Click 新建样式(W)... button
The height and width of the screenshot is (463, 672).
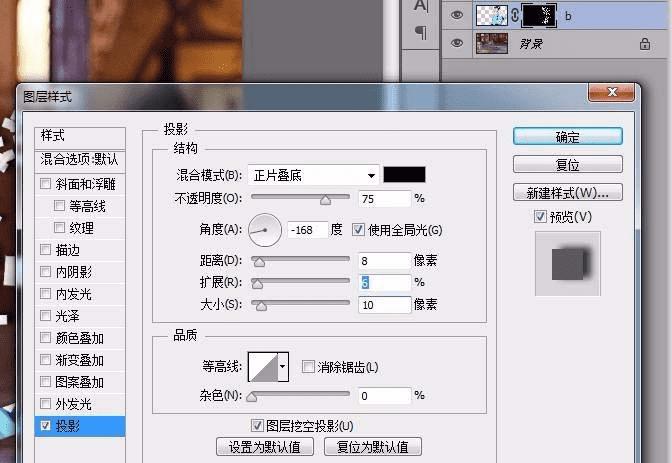[567, 193]
